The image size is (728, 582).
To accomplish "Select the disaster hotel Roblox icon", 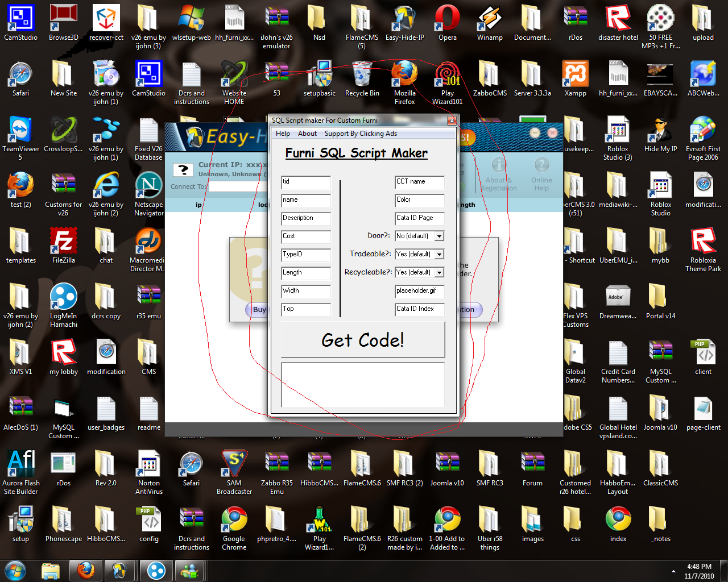I will [618, 24].
